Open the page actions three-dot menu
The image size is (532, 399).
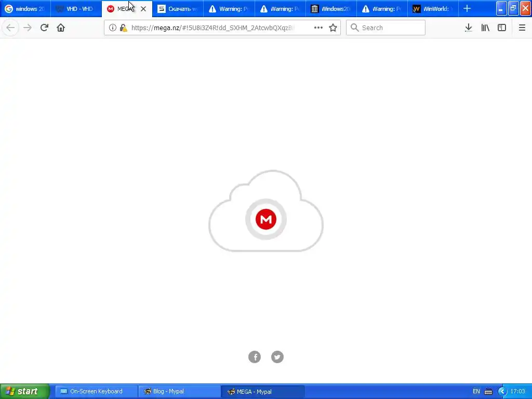point(318,28)
